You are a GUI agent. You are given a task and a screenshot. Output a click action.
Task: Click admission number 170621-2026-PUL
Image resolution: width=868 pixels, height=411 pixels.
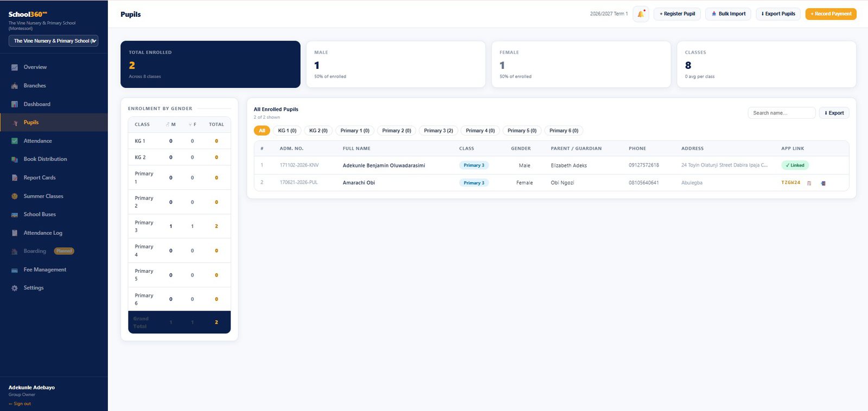click(298, 183)
